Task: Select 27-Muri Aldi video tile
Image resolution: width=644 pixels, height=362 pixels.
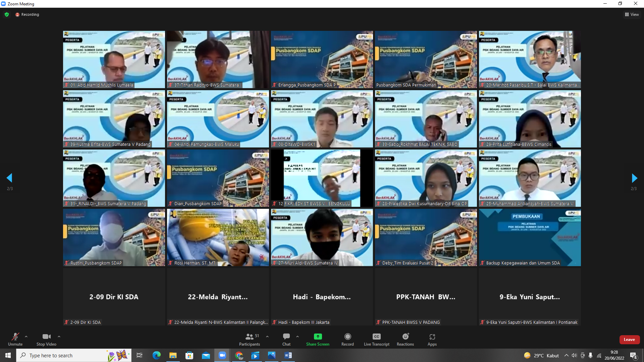Action: pyautogui.click(x=322, y=237)
